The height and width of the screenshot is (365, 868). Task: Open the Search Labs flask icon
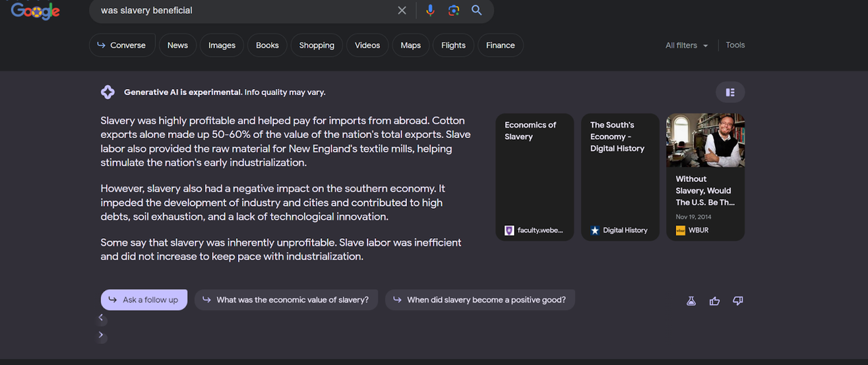691,301
